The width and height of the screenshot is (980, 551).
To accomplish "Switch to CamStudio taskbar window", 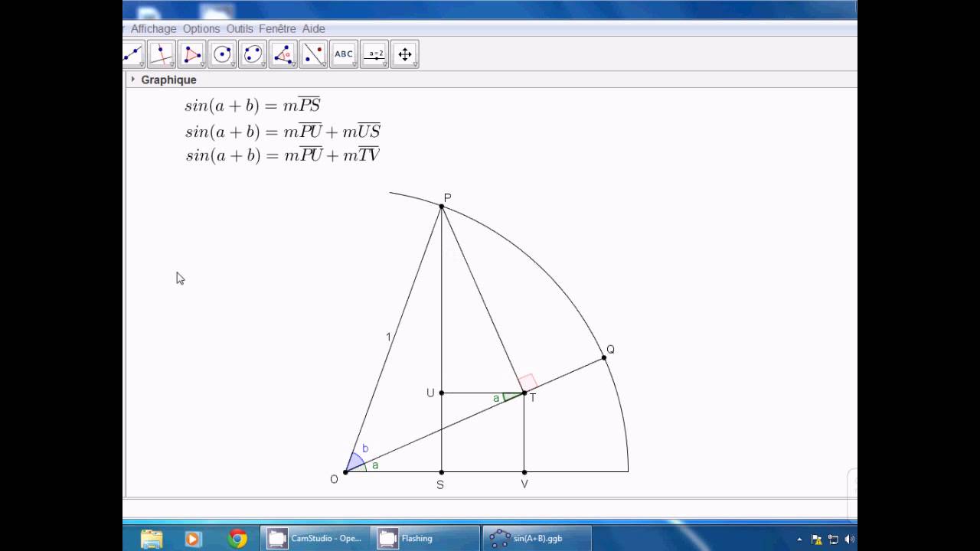I will (x=315, y=539).
